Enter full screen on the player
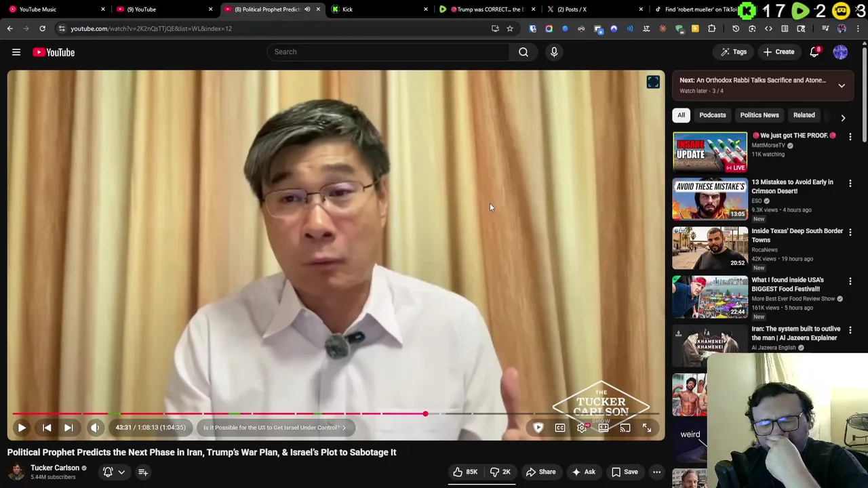This screenshot has height=488, width=868. [647, 428]
